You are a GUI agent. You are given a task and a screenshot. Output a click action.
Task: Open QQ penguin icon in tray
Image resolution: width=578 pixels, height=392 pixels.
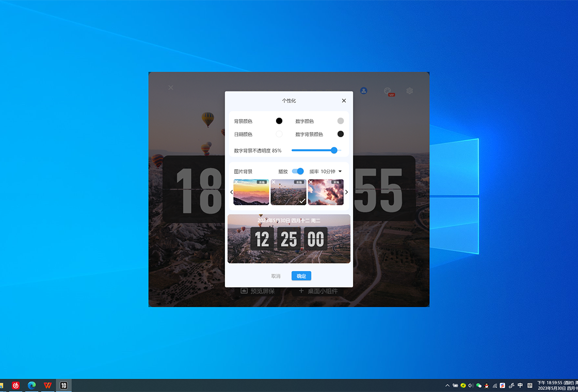pyautogui.click(x=486, y=385)
